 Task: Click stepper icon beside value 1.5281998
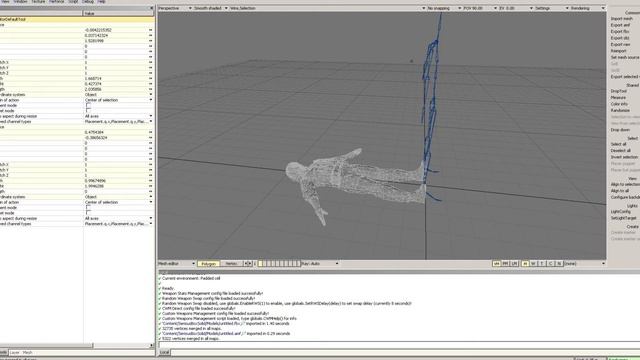(x=151, y=41)
